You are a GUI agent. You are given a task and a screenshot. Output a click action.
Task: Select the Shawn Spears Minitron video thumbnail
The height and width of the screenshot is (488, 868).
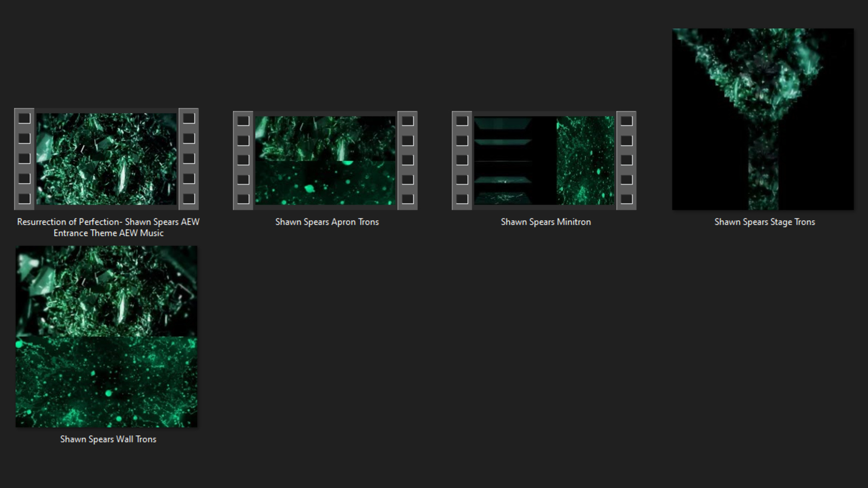[x=544, y=160]
